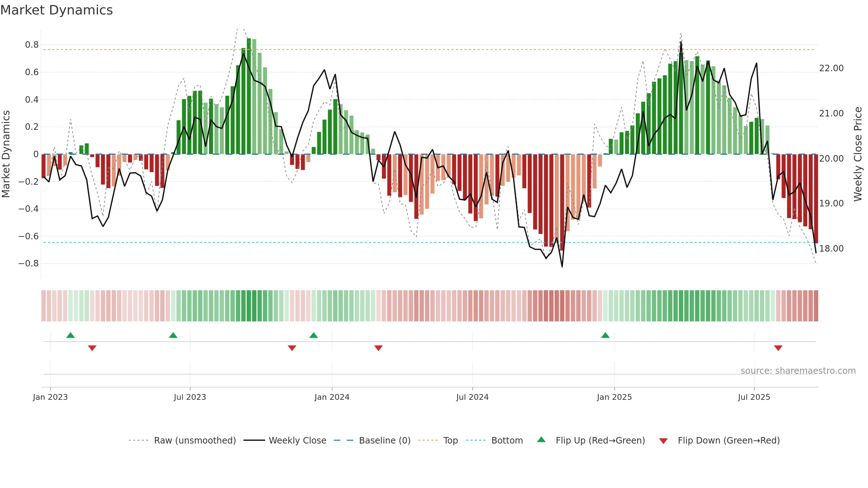Viewport: 868px width, 488px height.
Task: Click the 18.00 price axis label
Action: [831, 249]
